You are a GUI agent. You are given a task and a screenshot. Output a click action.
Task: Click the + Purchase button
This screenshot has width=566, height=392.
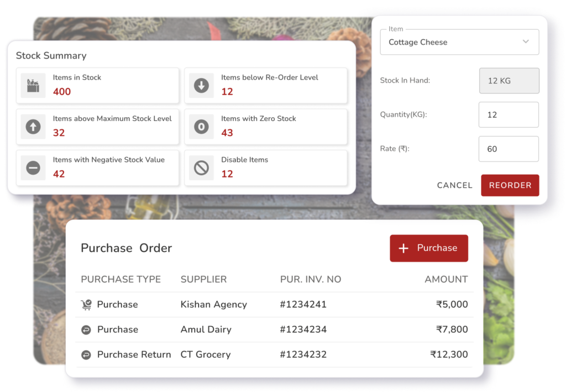(x=428, y=248)
